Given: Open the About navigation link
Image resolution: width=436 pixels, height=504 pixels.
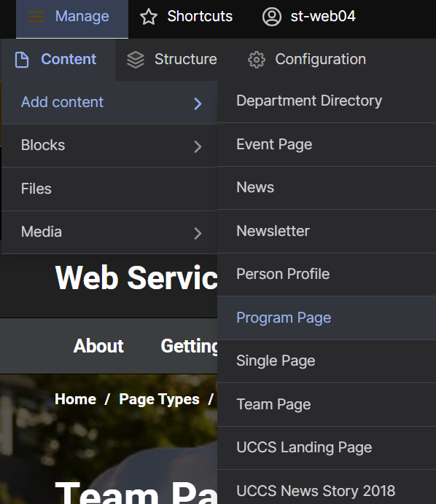Looking at the screenshot, I should (98, 346).
